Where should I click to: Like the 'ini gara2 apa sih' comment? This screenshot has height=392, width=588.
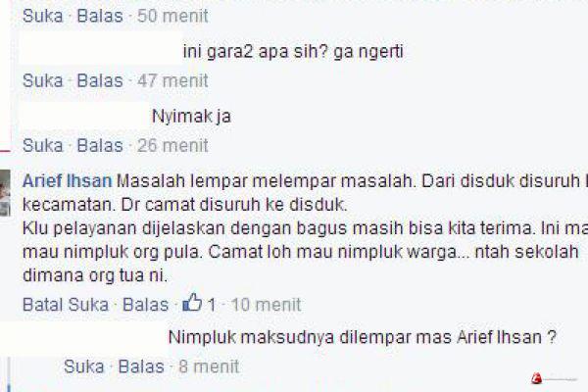click(x=42, y=80)
